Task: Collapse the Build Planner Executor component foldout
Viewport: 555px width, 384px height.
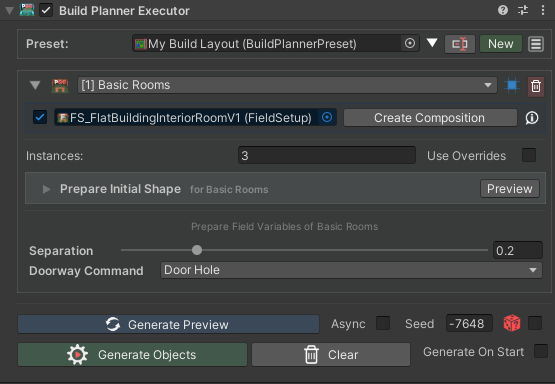Action: point(10,11)
